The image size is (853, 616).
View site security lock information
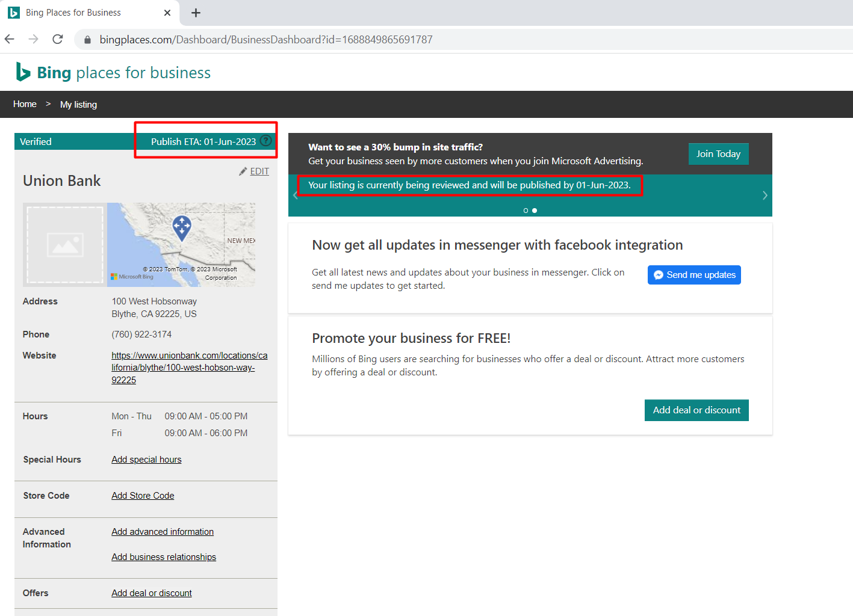[87, 40]
